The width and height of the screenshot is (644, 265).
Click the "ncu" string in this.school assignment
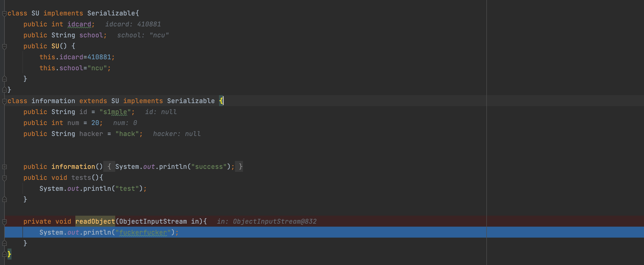click(x=97, y=68)
